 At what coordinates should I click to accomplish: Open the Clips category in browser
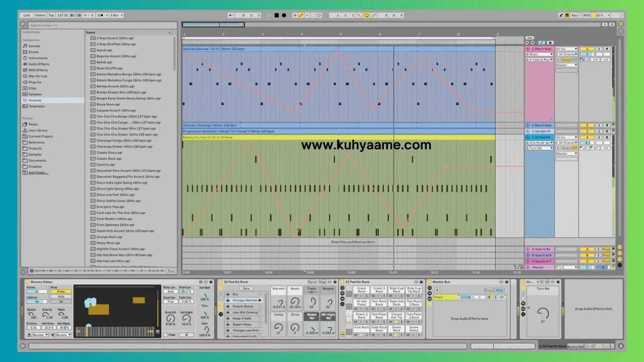(x=32, y=88)
